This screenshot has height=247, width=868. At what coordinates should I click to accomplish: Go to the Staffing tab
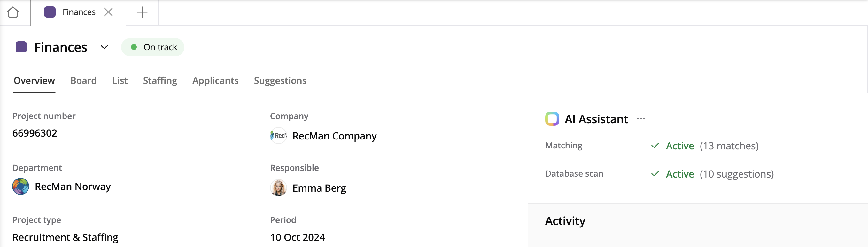click(x=160, y=81)
